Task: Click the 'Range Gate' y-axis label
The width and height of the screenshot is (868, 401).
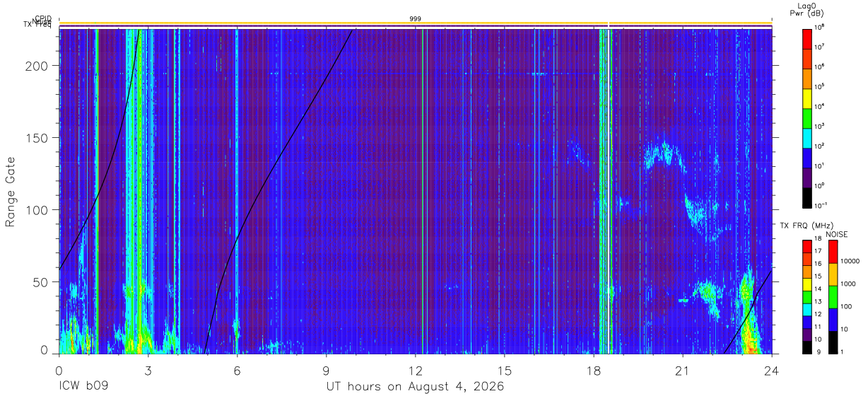Action: coord(11,191)
